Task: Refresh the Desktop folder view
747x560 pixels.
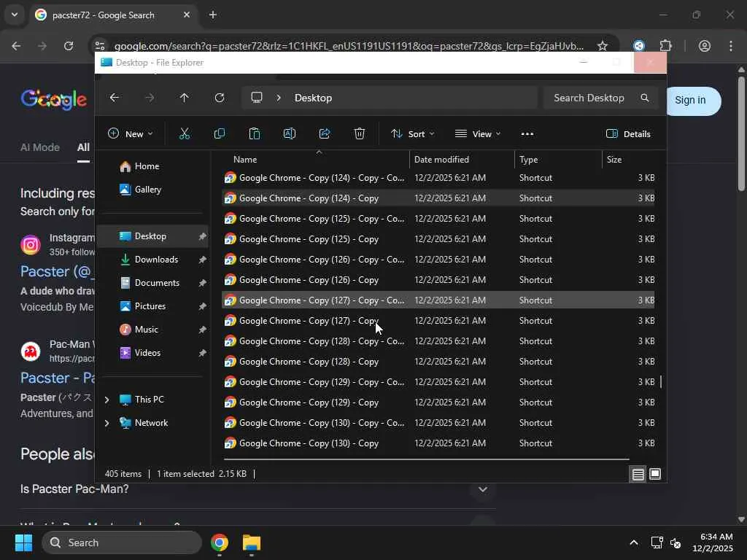Action: pyautogui.click(x=219, y=98)
